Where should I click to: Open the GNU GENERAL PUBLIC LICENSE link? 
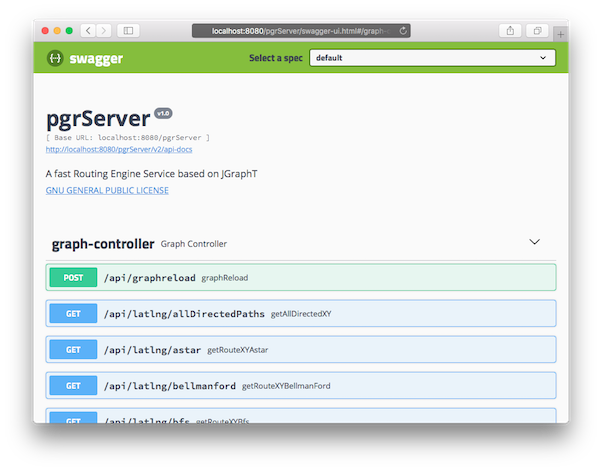click(107, 190)
